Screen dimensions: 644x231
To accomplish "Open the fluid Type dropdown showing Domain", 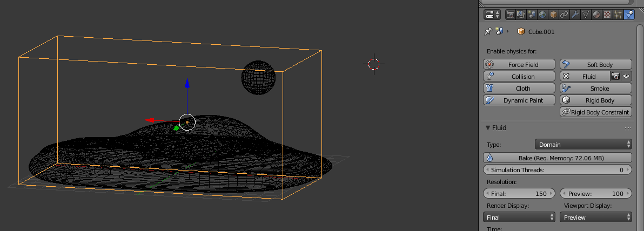I will tap(583, 145).
